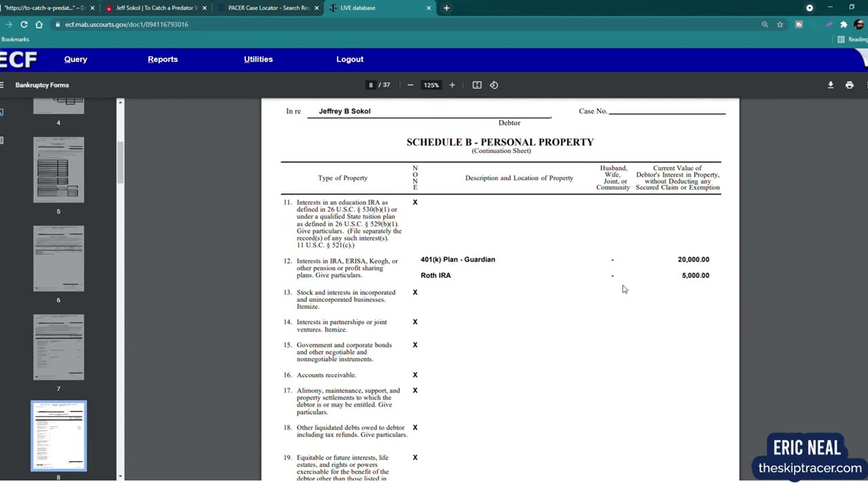Open browser zoom magnifier icon in address bar

click(765, 24)
